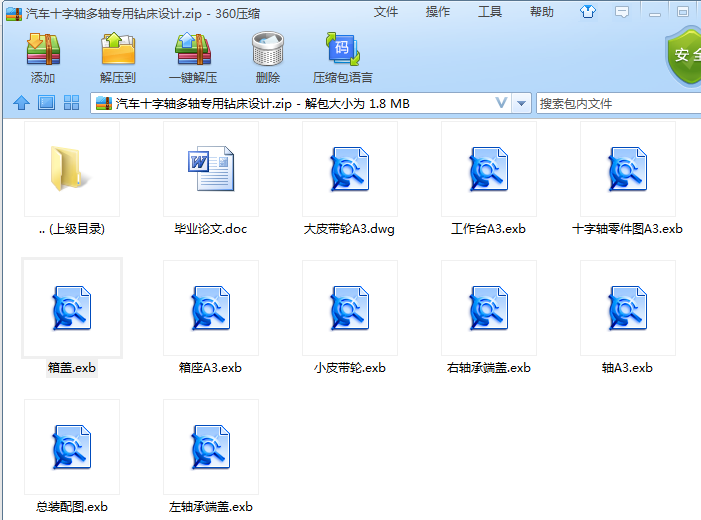The height and width of the screenshot is (520, 701).
Task: Click the skin t-shirt icon in title bar
Action: [x=594, y=12]
